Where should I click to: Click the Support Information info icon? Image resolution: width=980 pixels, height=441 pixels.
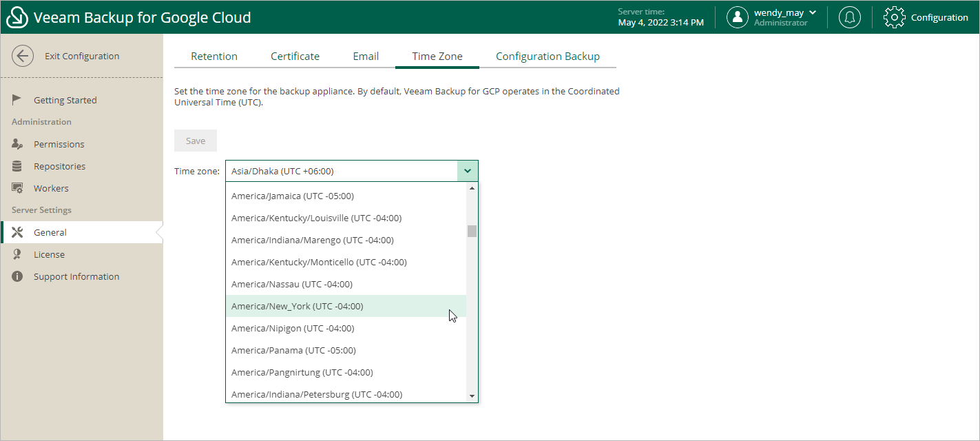[17, 276]
